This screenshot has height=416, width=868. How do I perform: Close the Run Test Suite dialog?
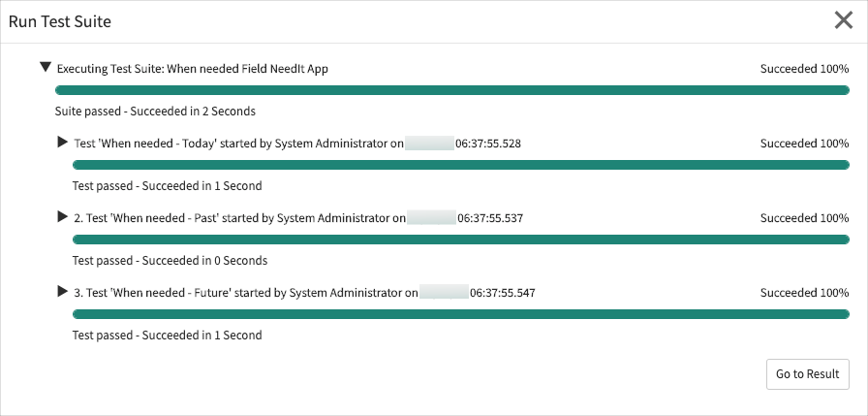tap(844, 20)
